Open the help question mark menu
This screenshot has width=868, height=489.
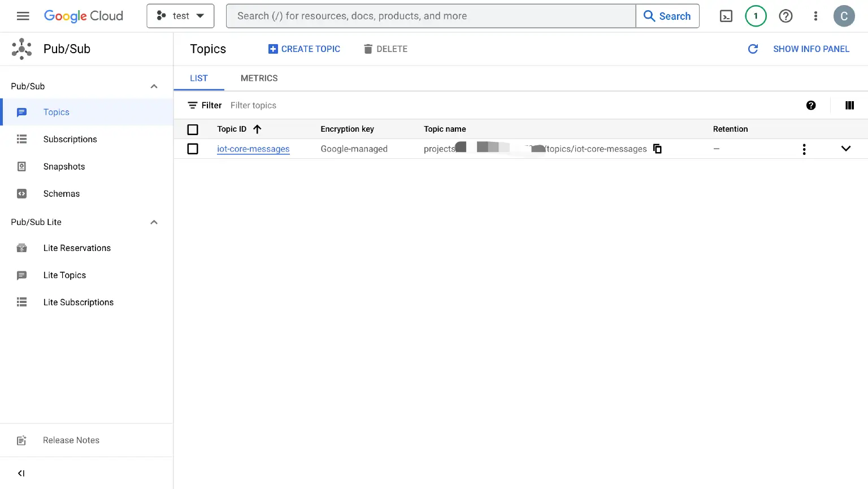point(785,16)
